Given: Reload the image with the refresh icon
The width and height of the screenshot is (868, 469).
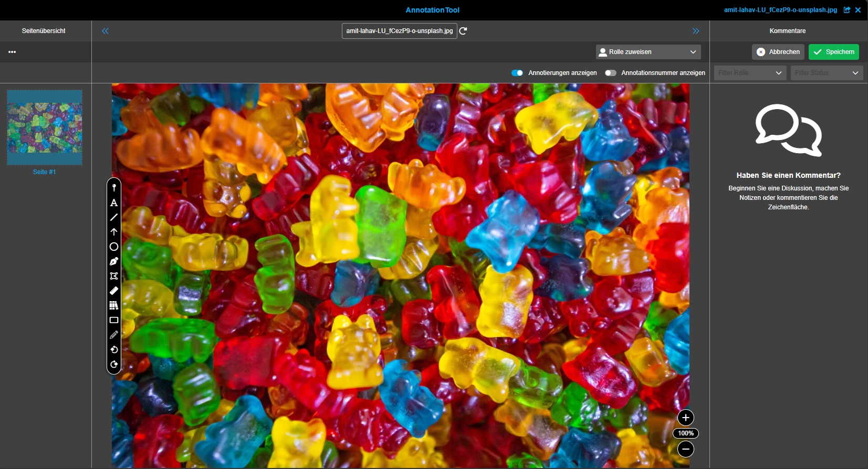Looking at the screenshot, I should (x=463, y=31).
